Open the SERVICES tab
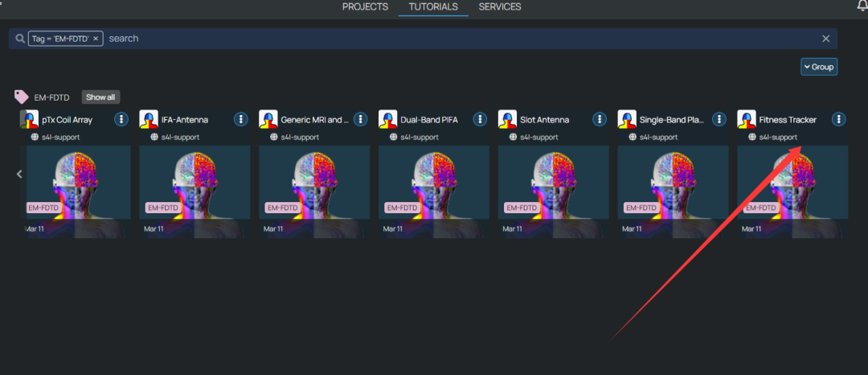 (x=500, y=7)
